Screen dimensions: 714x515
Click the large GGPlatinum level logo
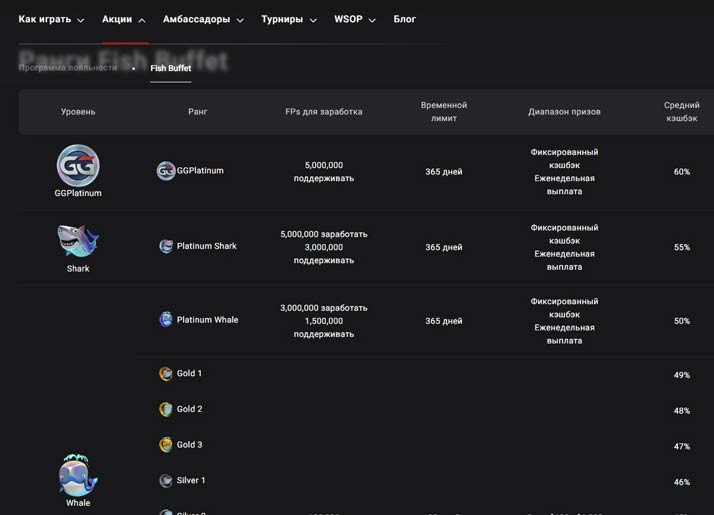pyautogui.click(x=78, y=165)
